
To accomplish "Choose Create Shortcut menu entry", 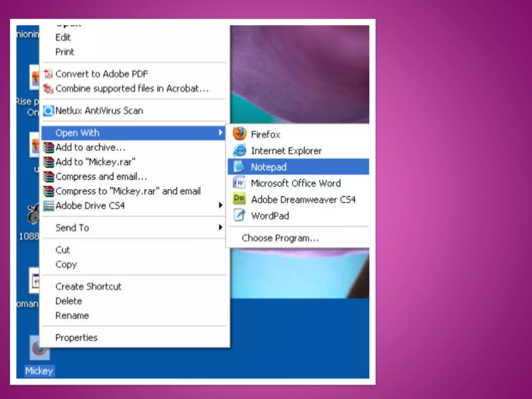I will pyautogui.click(x=88, y=286).
